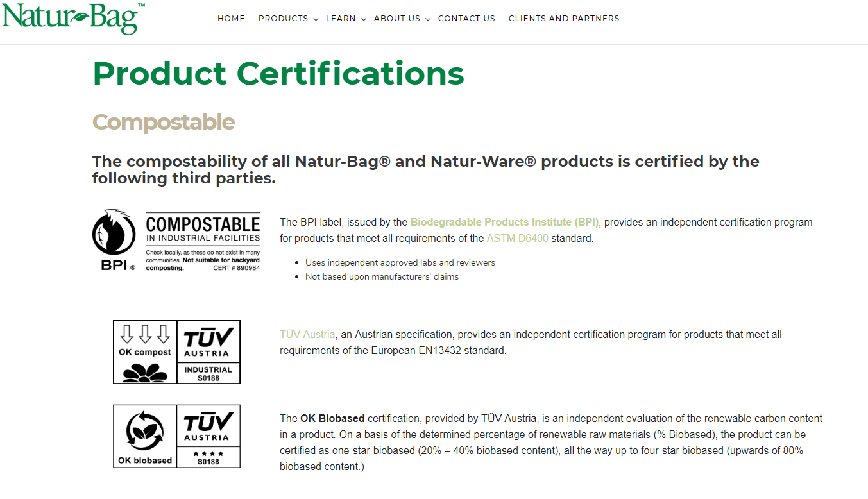868x499 pixels.
Task: Open the Learn menu item
Action: click(x=341, y=19)
